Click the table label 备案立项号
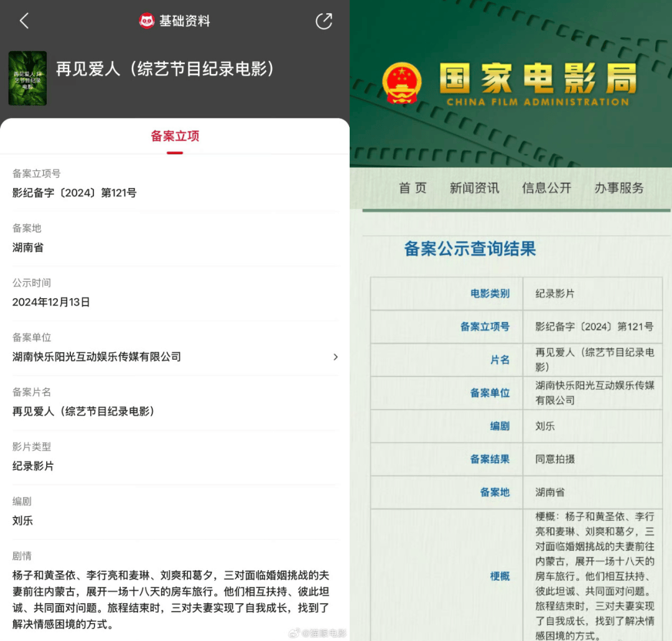Image resolution: width=672 pixels, height=641 pixels. coord(485,327)
